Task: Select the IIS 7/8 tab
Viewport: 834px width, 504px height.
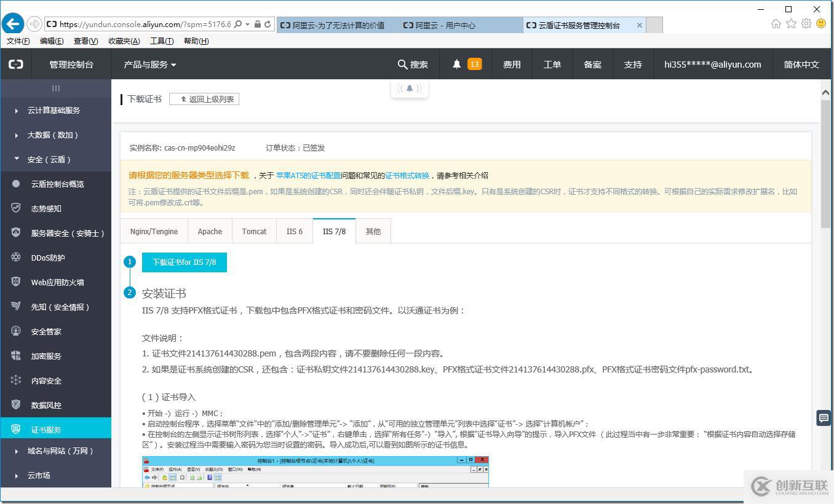Action: (334, 231)
